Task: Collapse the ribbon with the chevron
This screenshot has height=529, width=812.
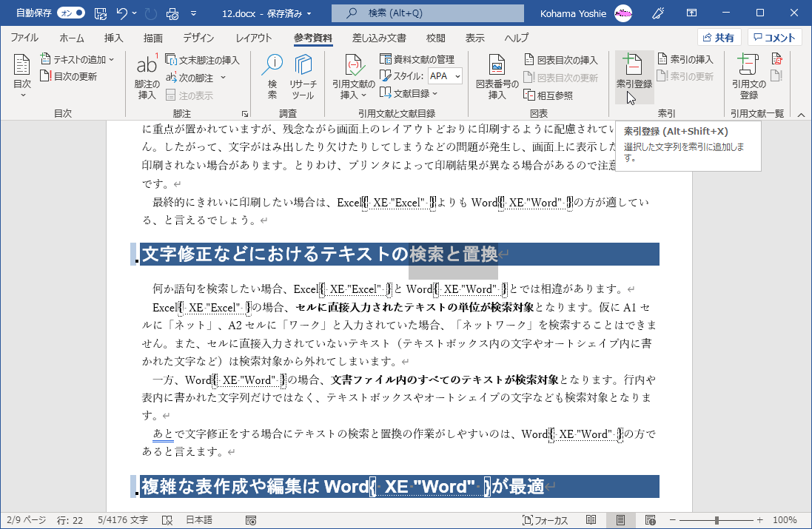Action: (x=801, y=115)
